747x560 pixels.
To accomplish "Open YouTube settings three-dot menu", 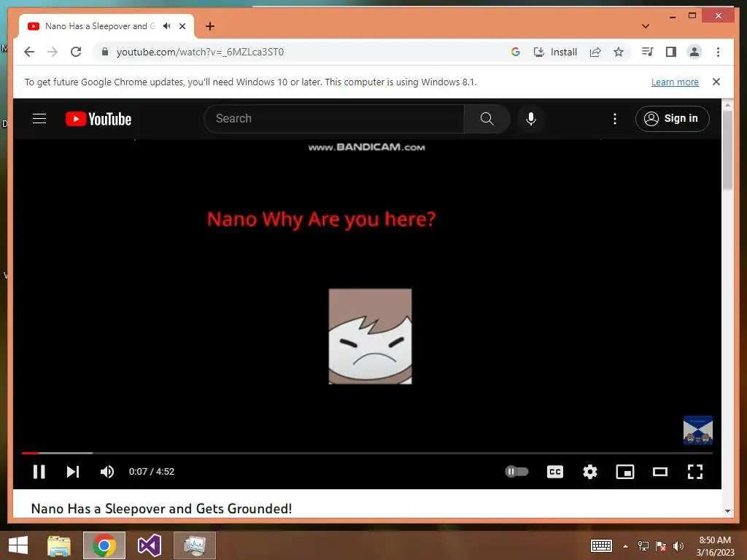I will pos(614,119).
